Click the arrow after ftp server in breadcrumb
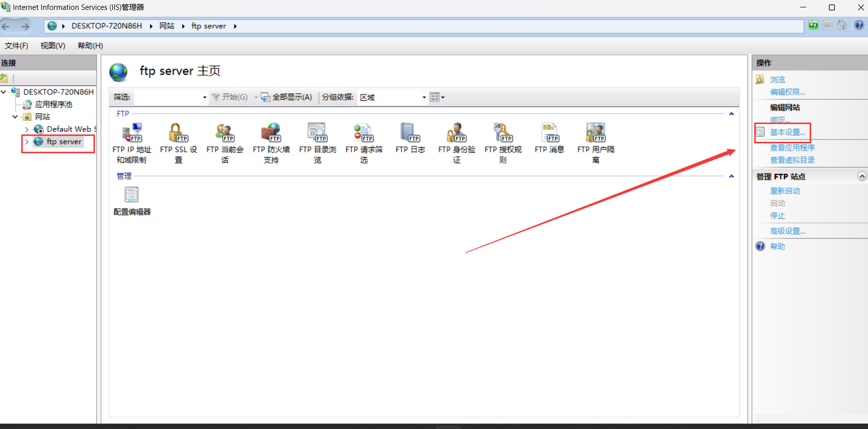The width and height of the screenshot is (868, 429). coord(235,26)
